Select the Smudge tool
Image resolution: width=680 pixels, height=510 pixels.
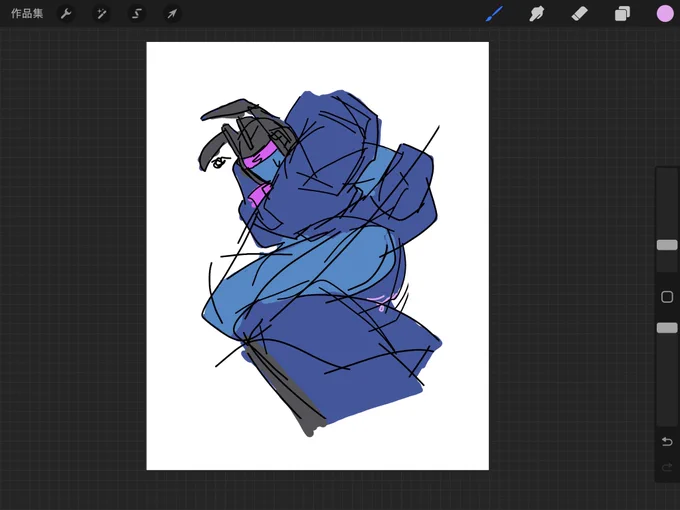(537, 14)
